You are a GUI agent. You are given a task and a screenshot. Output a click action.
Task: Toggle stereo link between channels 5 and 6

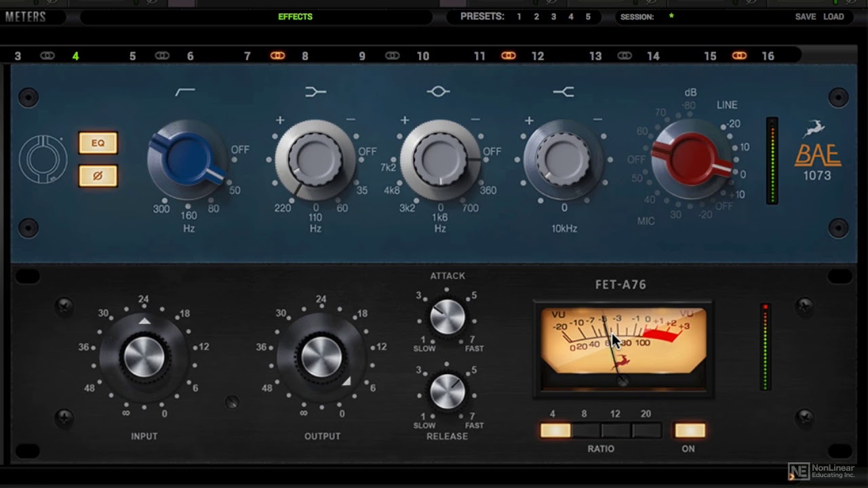point(161,56)
